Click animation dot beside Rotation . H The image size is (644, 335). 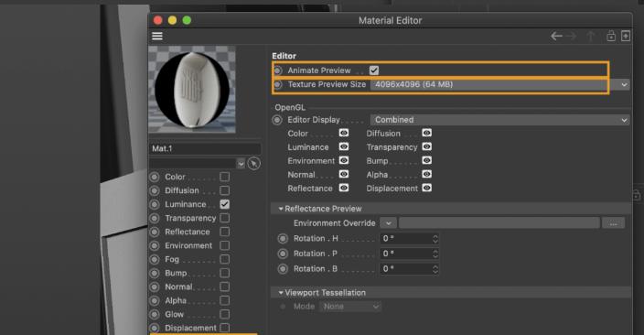(x=283, y=239)
